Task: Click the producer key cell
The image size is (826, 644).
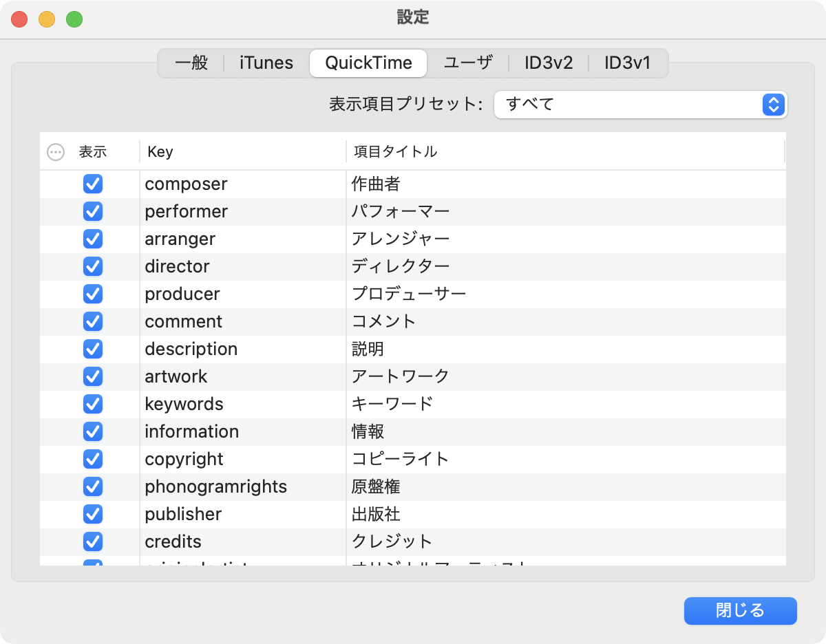Action: pyautogui.click(x=243, y=294)
